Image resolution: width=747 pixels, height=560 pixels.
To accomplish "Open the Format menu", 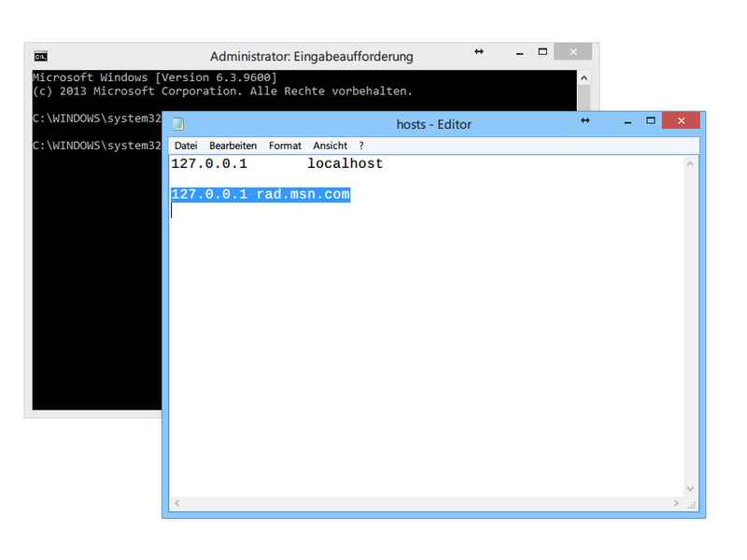I will click(x=285, y=146).
